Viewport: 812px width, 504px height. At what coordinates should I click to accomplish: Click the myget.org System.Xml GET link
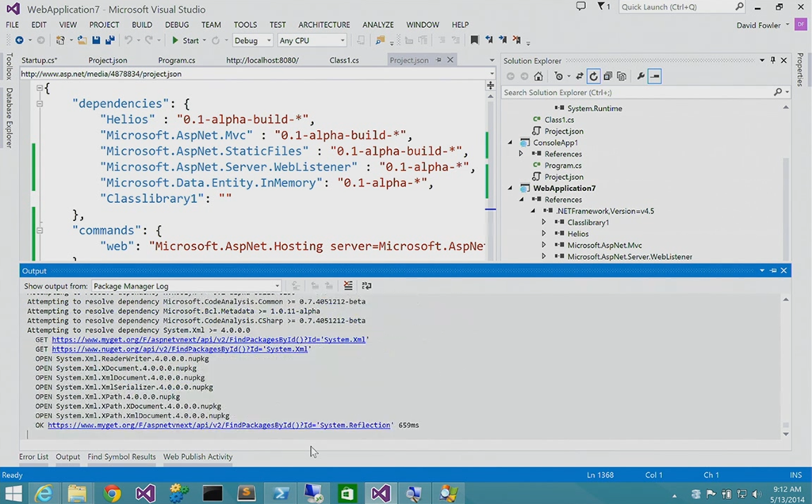pyautogui.click(x=209, y=339)
